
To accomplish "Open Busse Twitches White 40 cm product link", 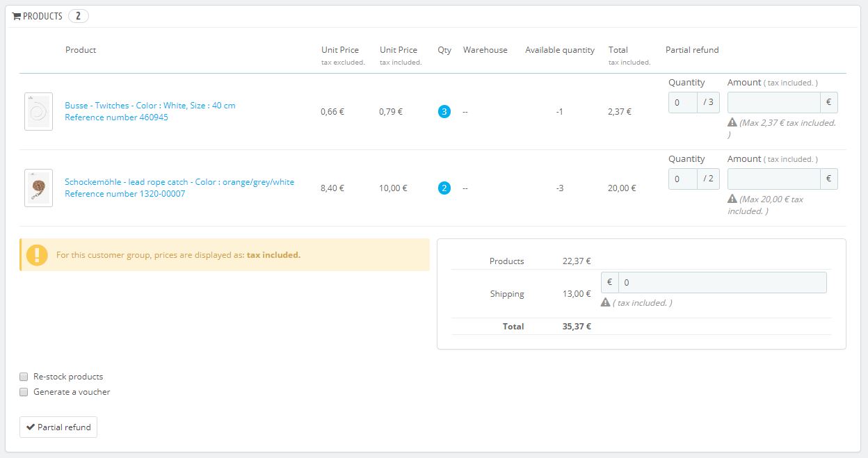I will point(150,106).
